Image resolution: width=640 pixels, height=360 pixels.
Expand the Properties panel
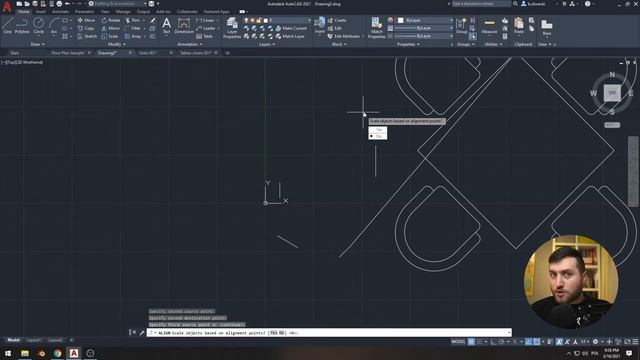click(408, 44)
